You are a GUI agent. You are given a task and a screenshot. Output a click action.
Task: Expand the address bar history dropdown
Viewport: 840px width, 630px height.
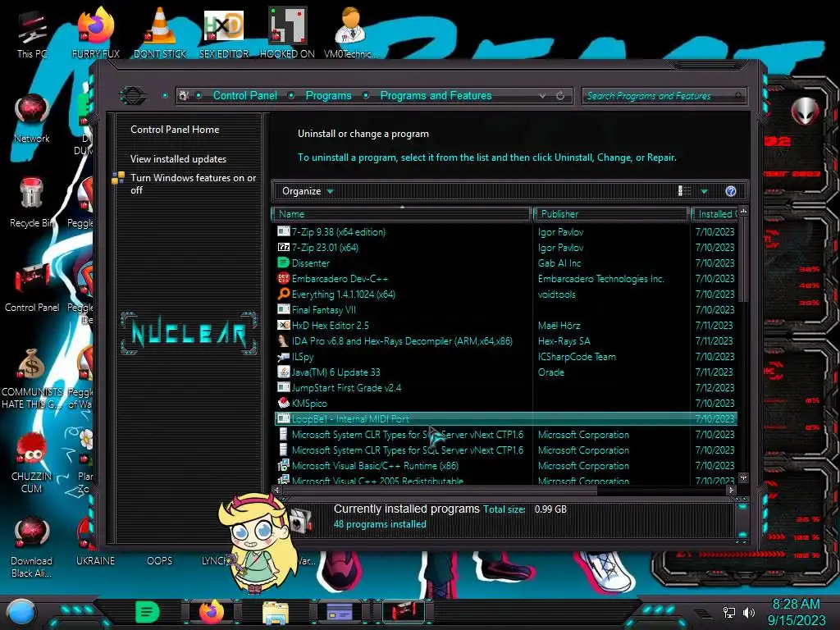pos(543,96)
